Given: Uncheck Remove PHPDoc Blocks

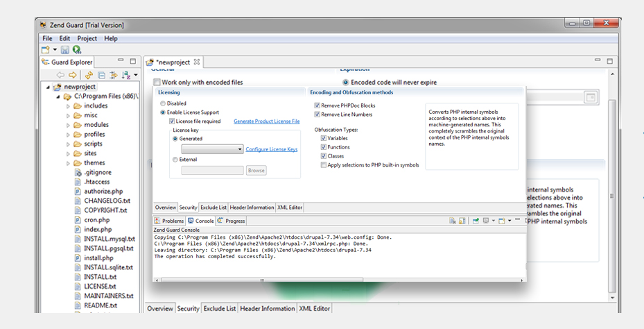Looking at the screenshot, I should 317,106.
